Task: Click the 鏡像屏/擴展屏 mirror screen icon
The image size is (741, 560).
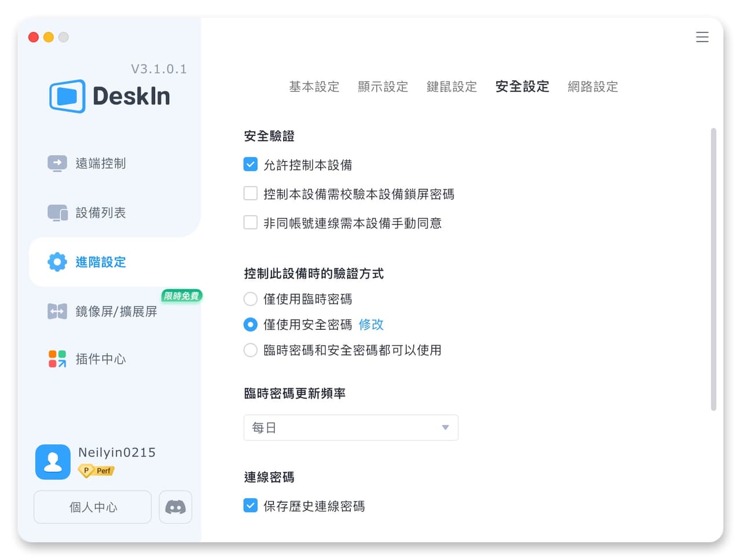Action: coord(57,311)
